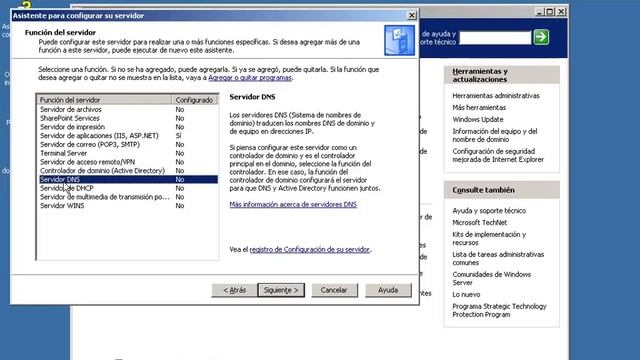The image size is (640, 360).
Task: Open Más herramientas link
Action: [479, 108]
